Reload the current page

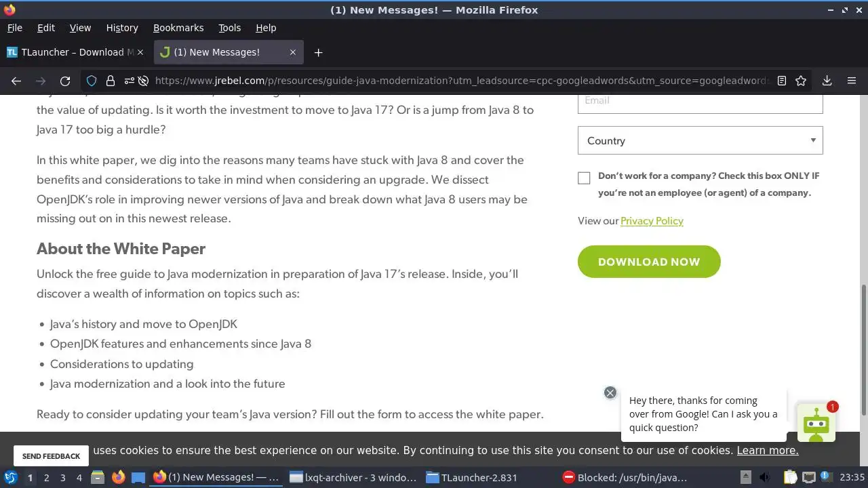(x=65, y=81)
